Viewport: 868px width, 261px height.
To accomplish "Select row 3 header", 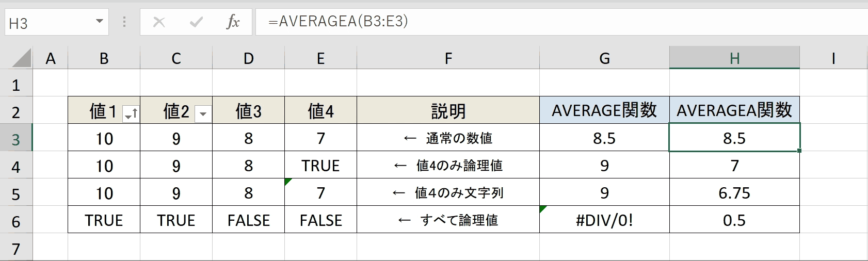I will pyautogui.click(x=16, y=139).
